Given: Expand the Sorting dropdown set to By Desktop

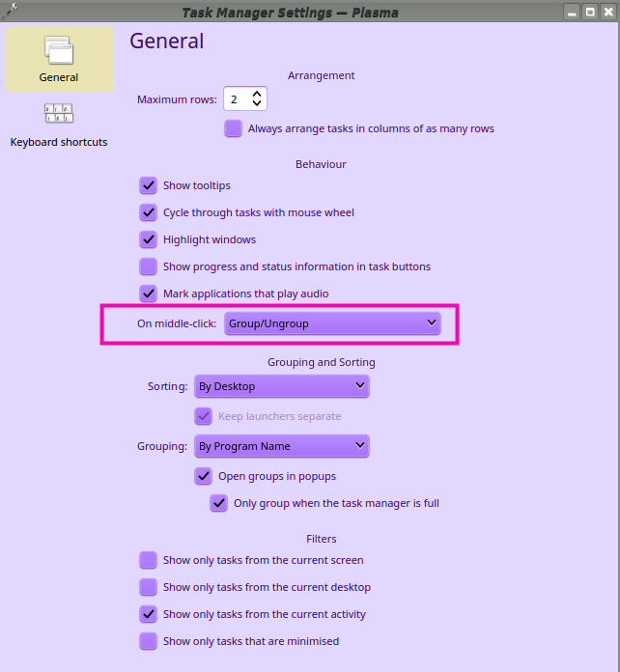Looking at the screenshot, I should [x=281, y=386].
